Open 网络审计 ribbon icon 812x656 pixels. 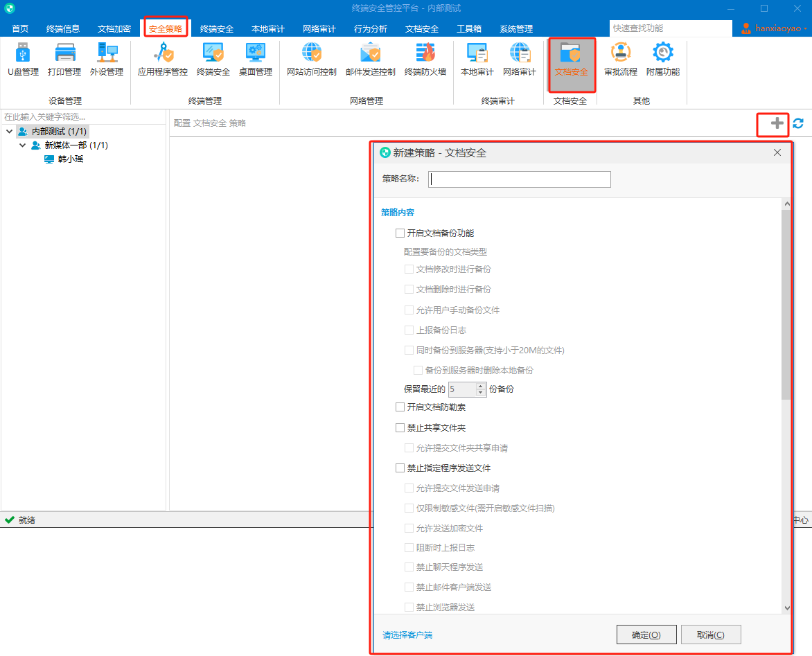coord(520,60)
